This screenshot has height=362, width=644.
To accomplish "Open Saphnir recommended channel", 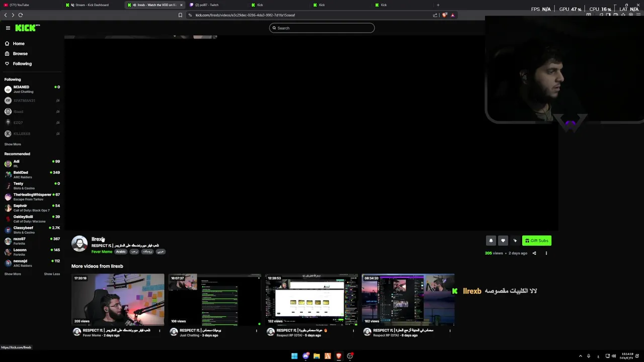I will [x=32, y=208].
